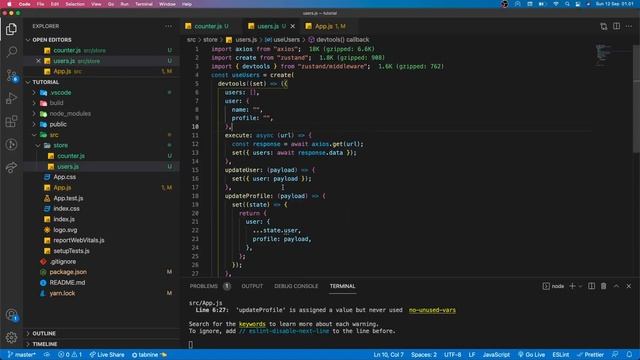Add a new terminal with plus icon
The width and height of the screenshot is (640, 360).
coord(572,286)
